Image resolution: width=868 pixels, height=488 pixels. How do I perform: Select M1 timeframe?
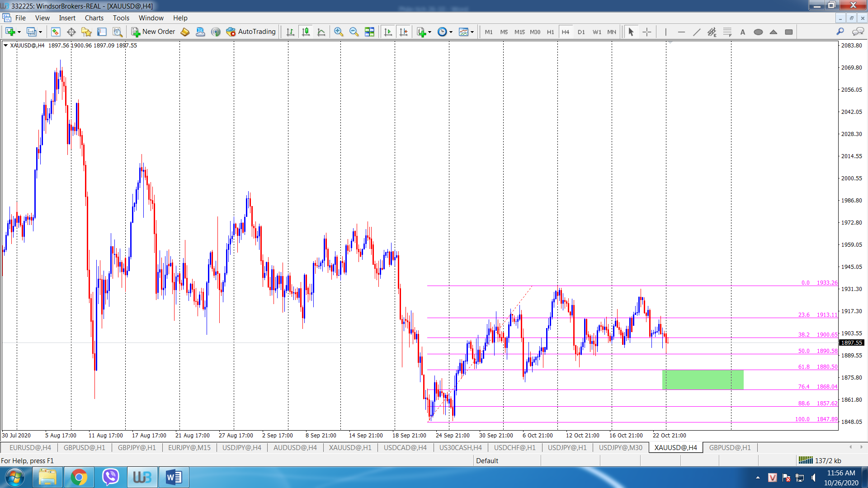tap(489, 32)
